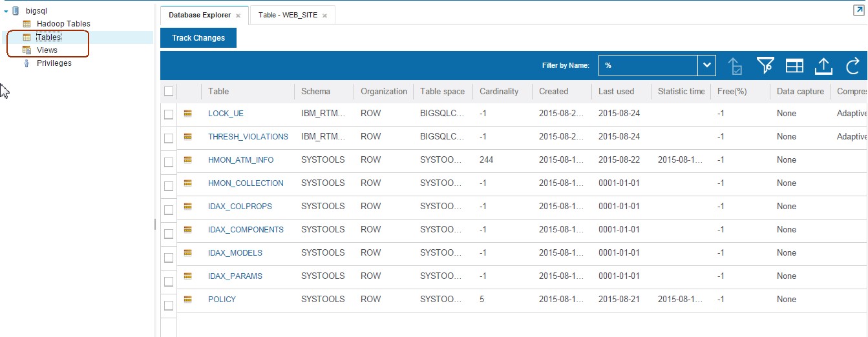Open the LOCK_UE table link

click(226, 114)
